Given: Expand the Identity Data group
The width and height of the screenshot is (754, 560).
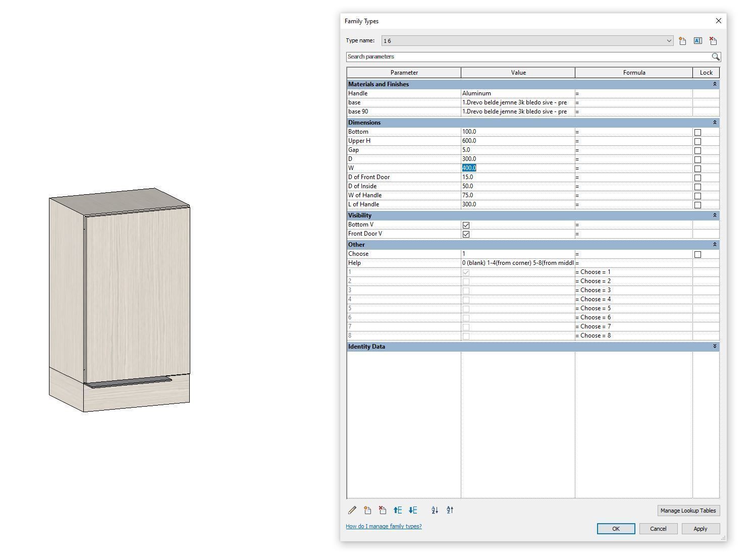Looking at the screenshot, I should pos(715,347).
